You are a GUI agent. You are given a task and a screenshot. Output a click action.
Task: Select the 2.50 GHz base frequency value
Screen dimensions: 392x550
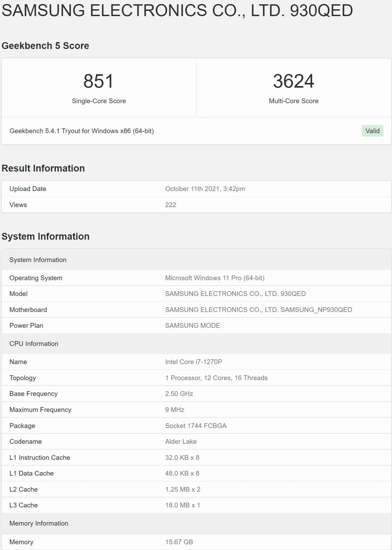point(179,394)
